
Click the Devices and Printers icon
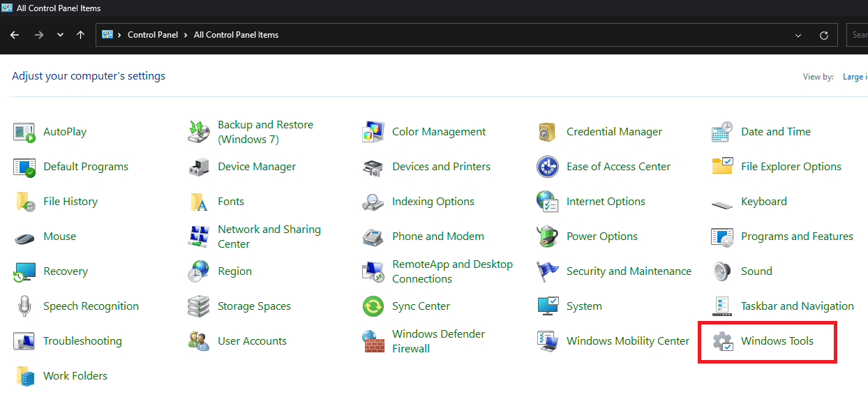pos(373,167)
